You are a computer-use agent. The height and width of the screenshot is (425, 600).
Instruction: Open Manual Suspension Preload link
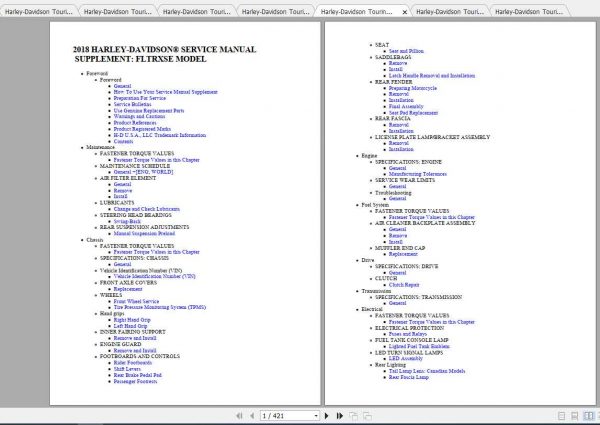point(144,233)
